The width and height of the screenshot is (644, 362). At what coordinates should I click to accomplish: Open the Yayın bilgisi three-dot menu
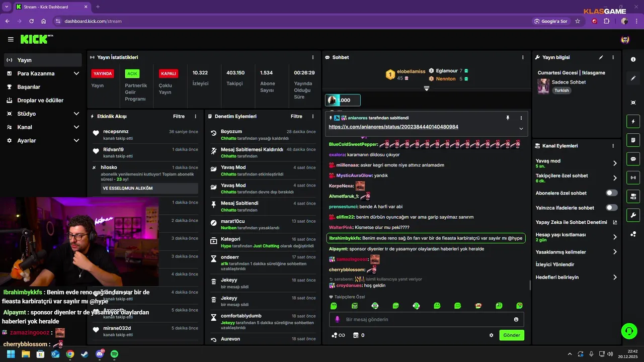(613, 57)
